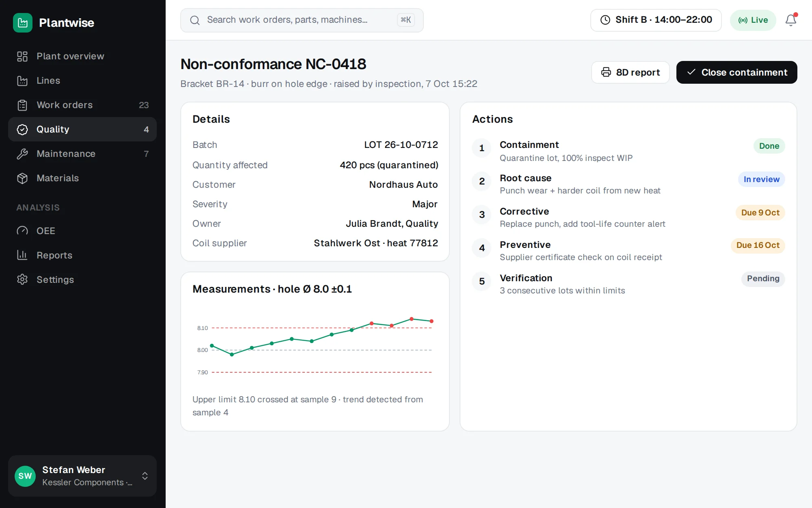Click Stahlwerk Ost · heat 77812 value
Image resolution: width=812 pixels, height=508 pixels.
pyautogui.click(x=376, y=243)
